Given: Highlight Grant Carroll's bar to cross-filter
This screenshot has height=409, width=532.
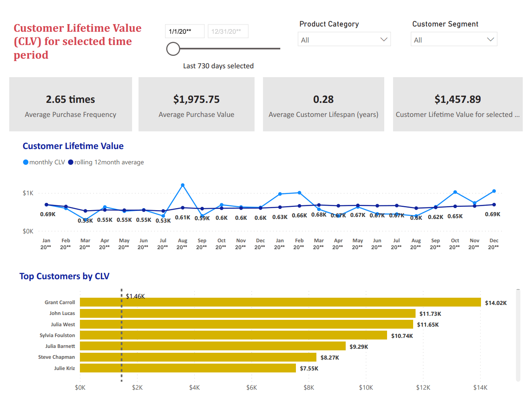Looking at the screenshot, I should coord(281,302).
